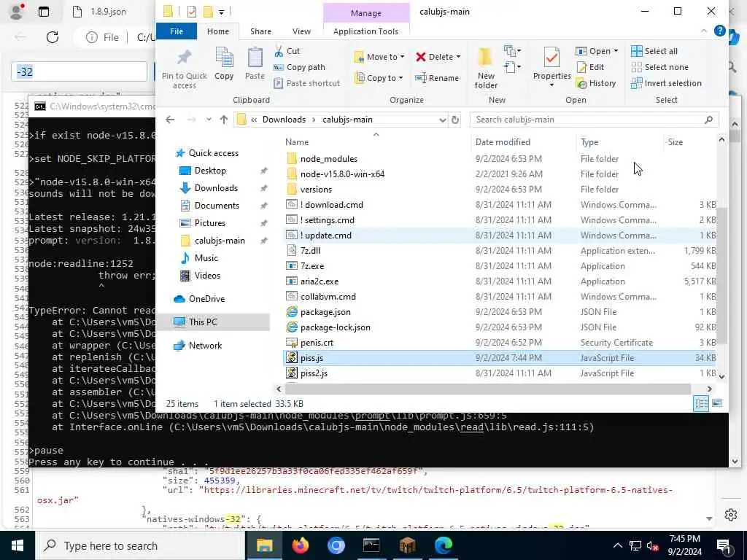Viewport: 747px width, 560px height.
Task: Click the Command Prompt taskbar icon
Action: tap(371, 545)
